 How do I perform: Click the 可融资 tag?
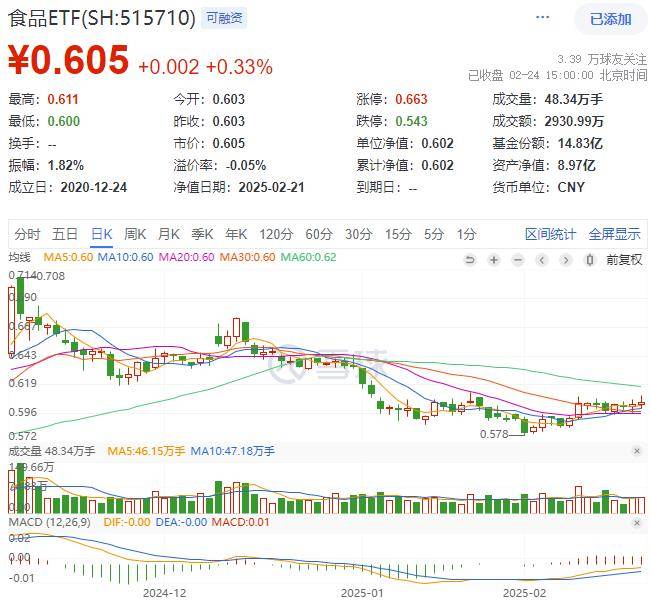[224, 18]
